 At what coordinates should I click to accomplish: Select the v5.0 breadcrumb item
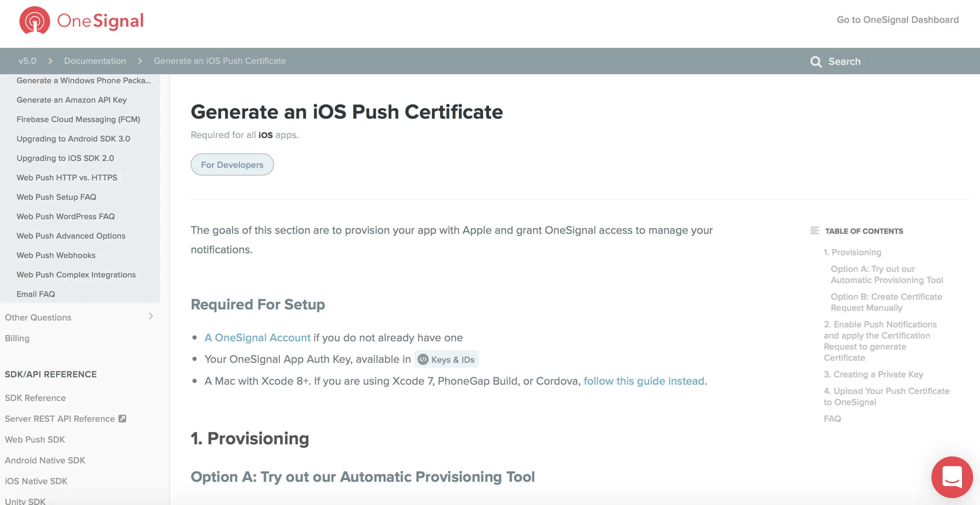pos(27,61)
